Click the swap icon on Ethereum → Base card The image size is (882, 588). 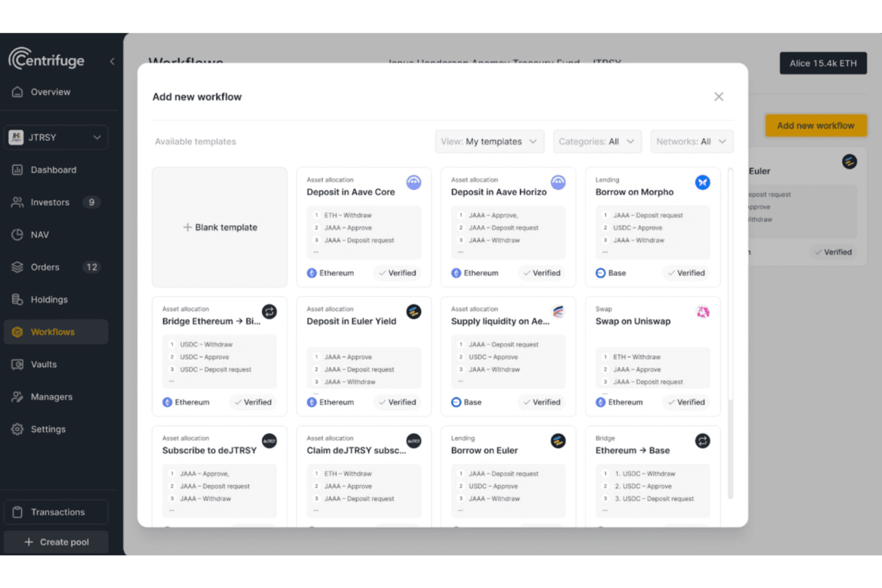pyautogui.click(x=703, y=441)
